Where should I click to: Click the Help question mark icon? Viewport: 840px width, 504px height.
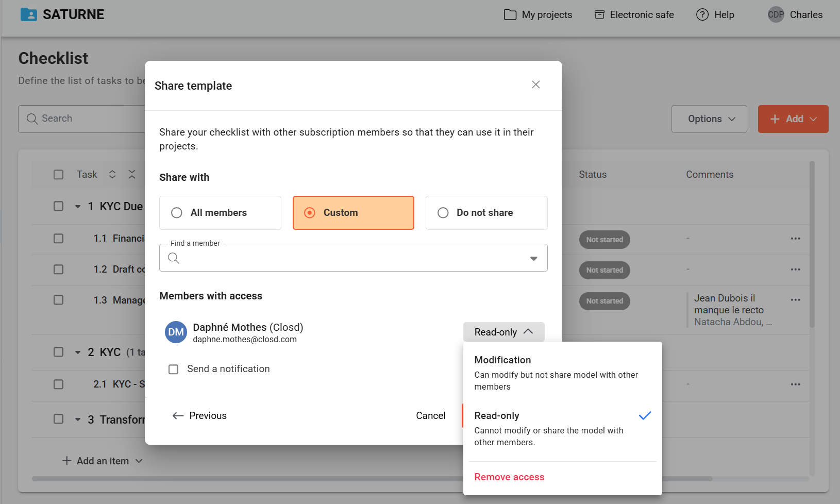coord(702,15)
